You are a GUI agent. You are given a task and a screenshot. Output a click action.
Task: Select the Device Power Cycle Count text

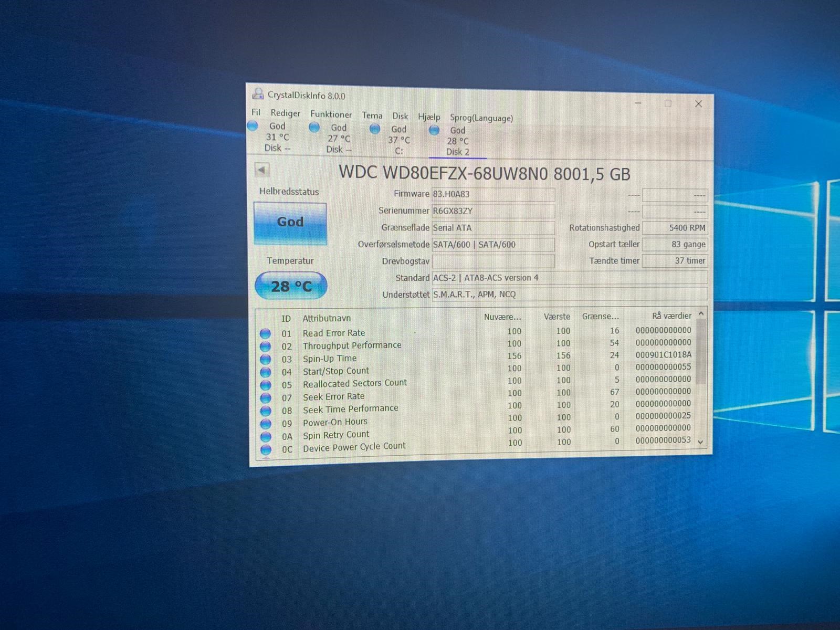354,447
